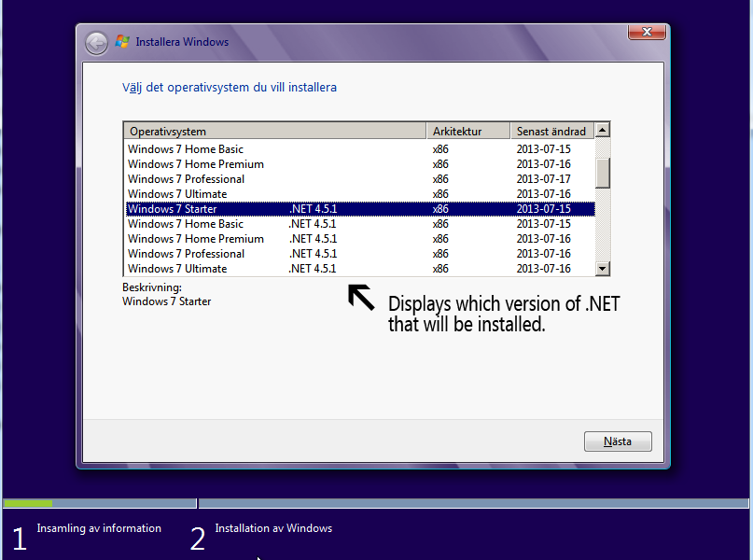Select the highlighted Windows 7 Starter row

pos(359,209)
